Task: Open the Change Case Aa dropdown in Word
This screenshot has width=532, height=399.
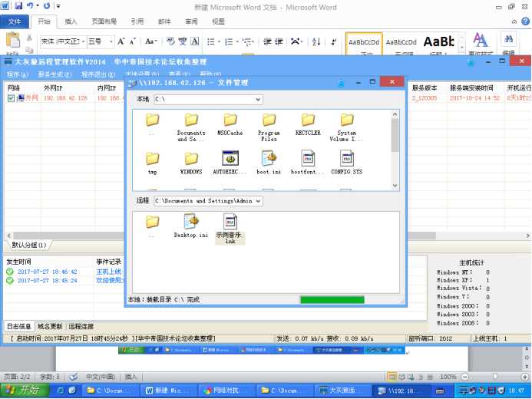Action: [x=151, y=41]
